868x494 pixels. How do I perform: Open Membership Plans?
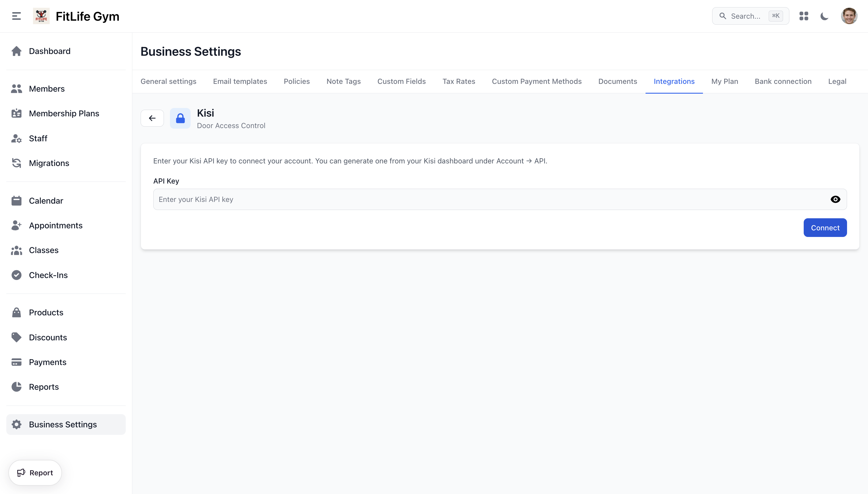(64, 113)
